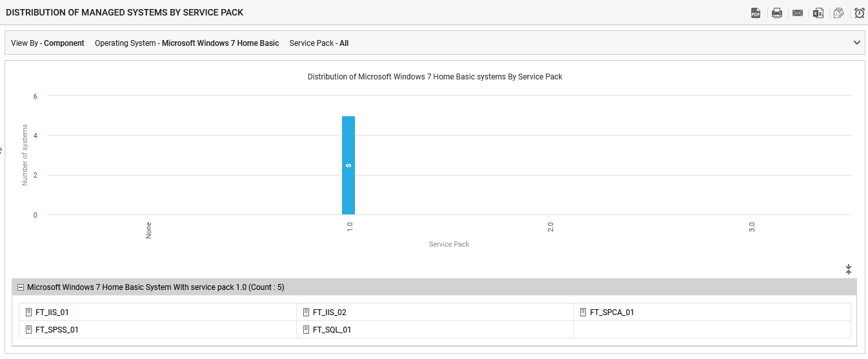Export the report as PDF

(756, 13)
